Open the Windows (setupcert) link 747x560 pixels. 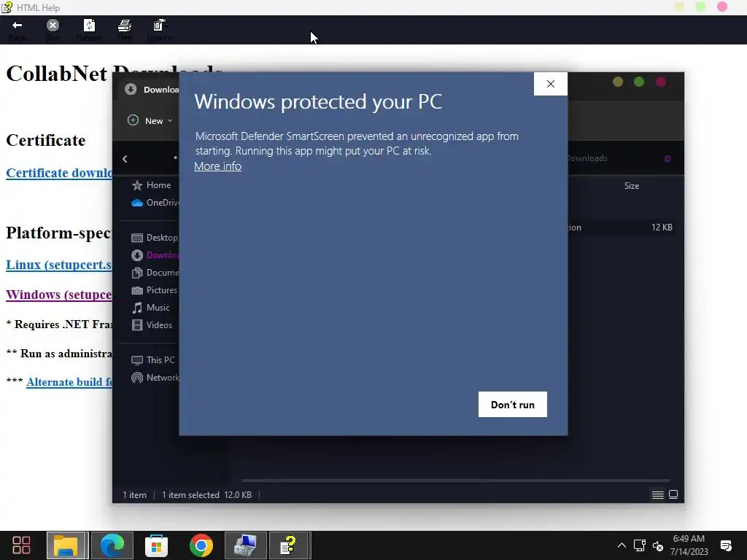click(x=59, y=295)
